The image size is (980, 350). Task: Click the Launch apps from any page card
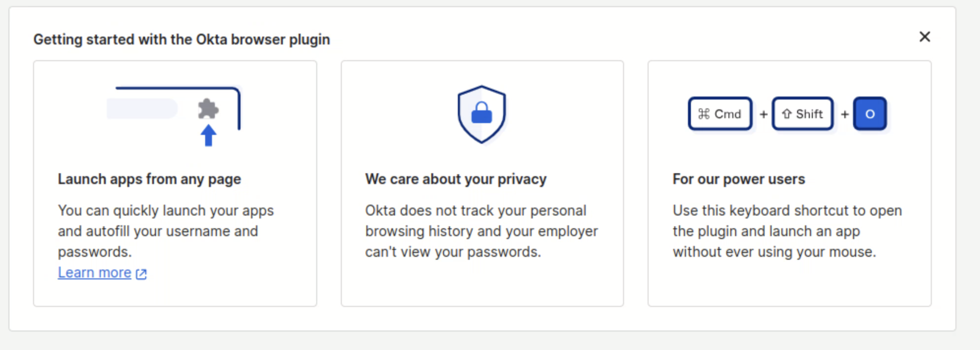(x=175, y=183)
